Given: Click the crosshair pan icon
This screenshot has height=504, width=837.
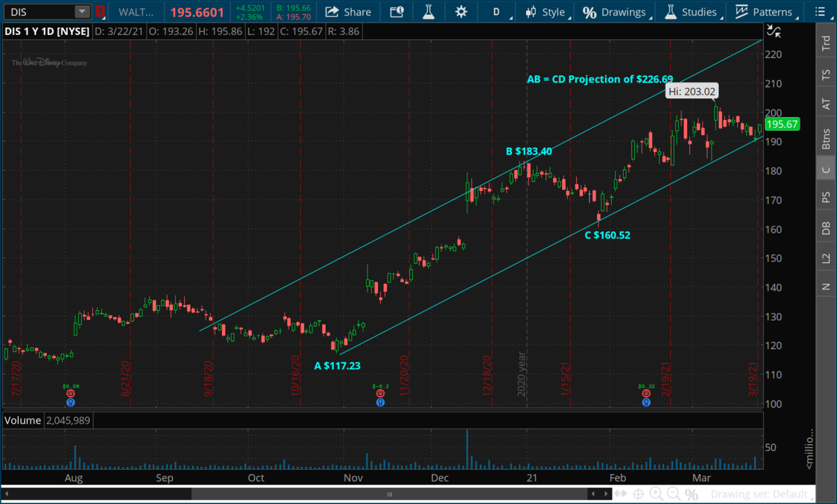Looking at the screenshot, I should coord(638,494).
